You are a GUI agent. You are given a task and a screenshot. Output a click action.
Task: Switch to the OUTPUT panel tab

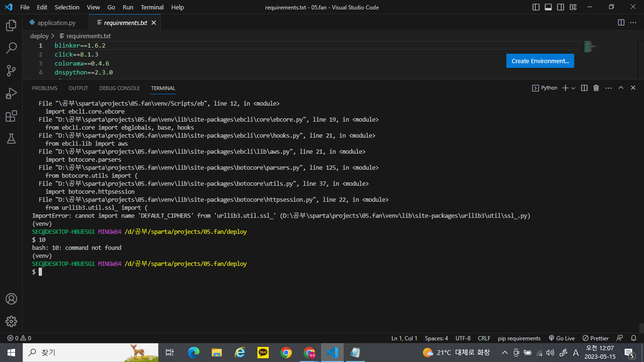coord(78,88)
